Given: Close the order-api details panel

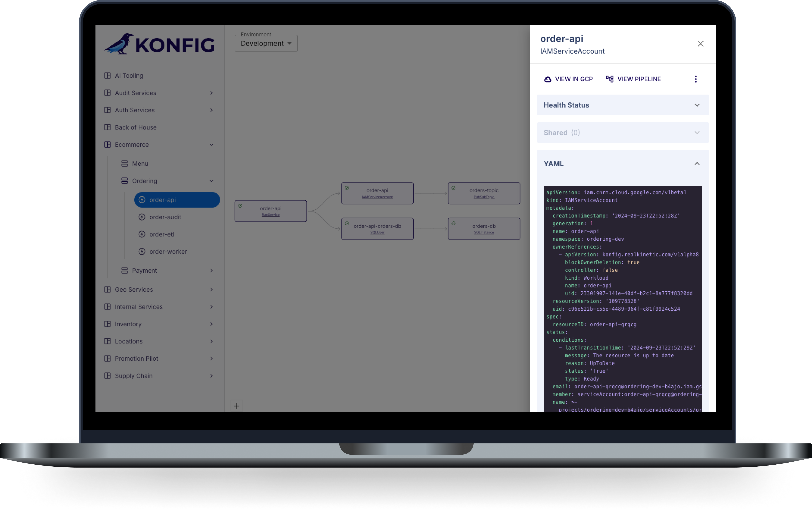Looking at the screenshot, I should tap(700, 44).
